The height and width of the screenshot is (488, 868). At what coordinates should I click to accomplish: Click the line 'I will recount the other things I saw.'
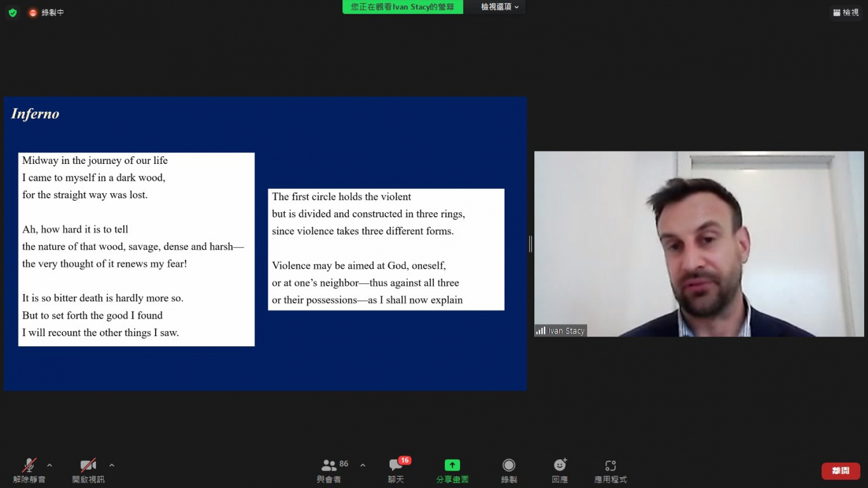click(100, 333)
